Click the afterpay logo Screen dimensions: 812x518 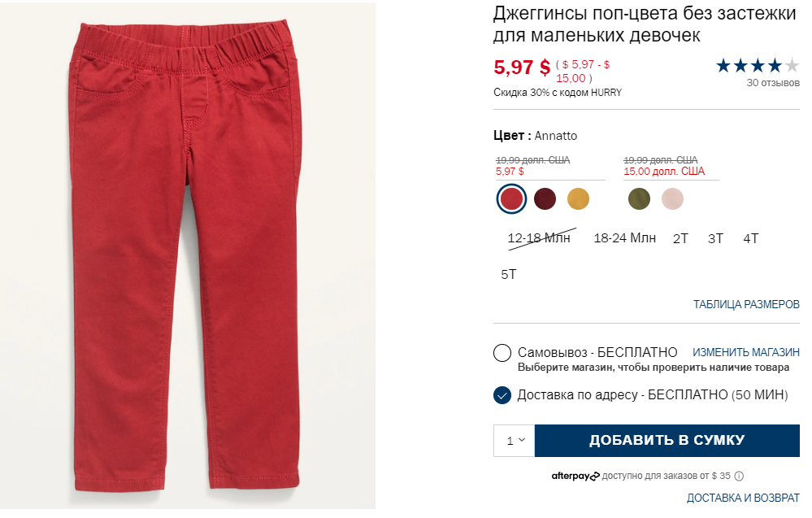point(575,476)
